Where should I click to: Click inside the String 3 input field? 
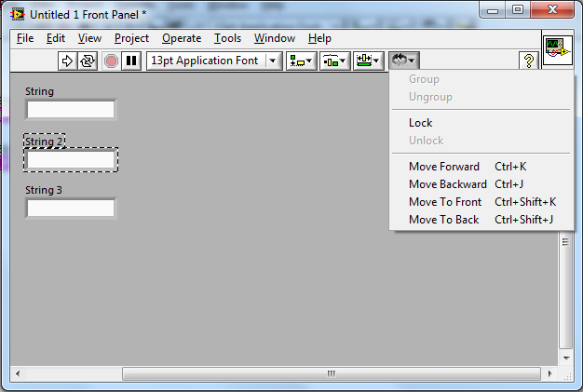pos(71,208)
